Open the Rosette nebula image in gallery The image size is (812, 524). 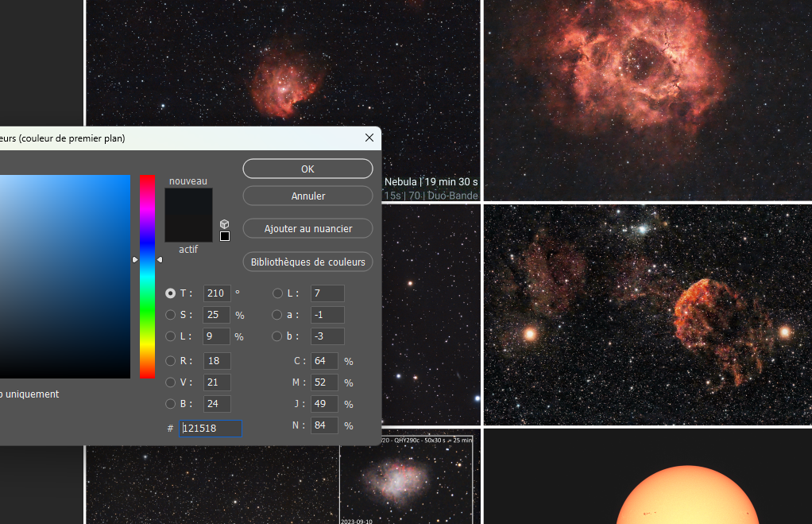[648, 100]
